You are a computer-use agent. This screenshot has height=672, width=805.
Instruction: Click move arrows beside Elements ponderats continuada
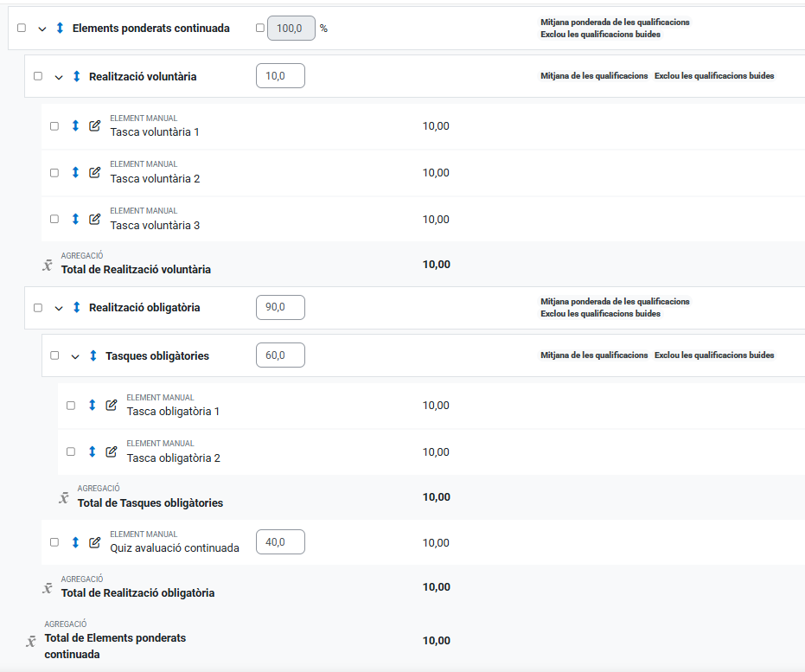click(x=60, y=29)
